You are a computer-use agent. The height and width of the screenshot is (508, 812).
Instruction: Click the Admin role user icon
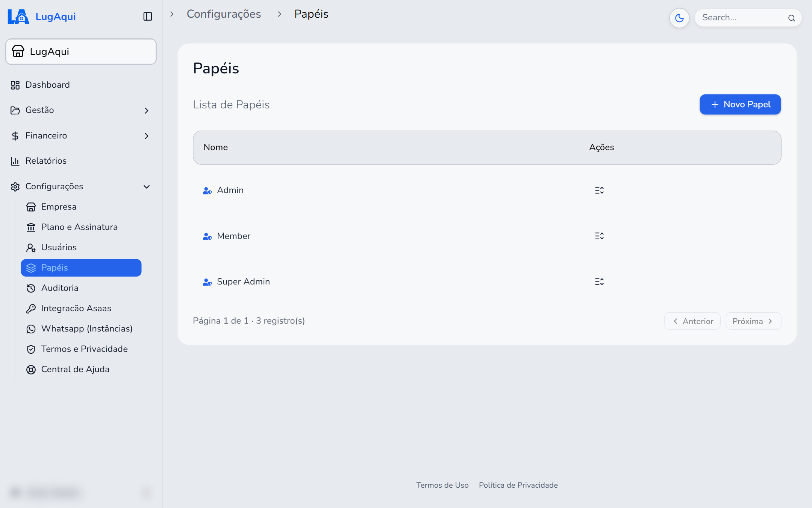pos(208,191)
